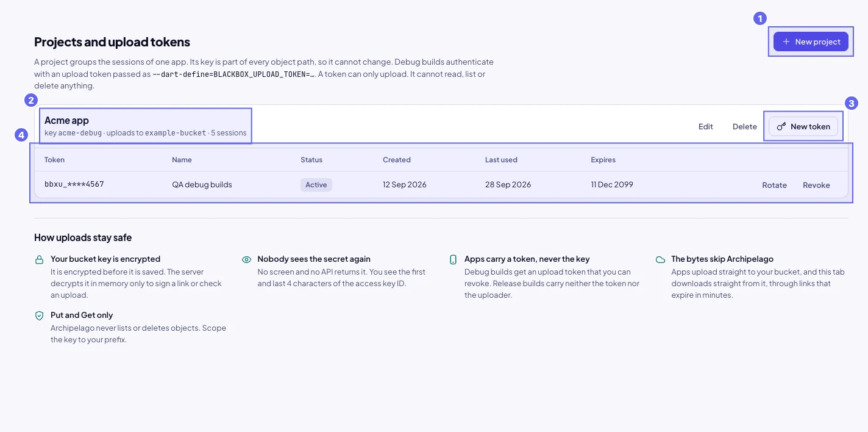
Task: Click the Expires column header
Action: tap(603, 160)
